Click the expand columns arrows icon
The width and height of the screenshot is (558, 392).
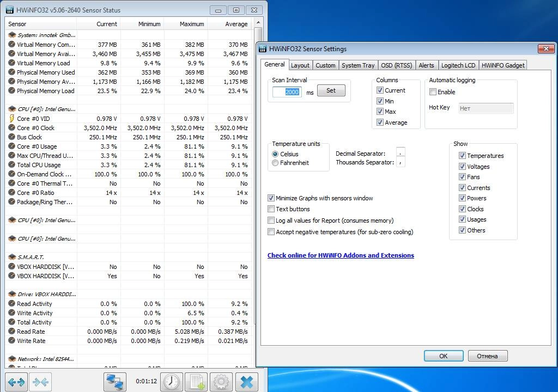tap(16, 382)
